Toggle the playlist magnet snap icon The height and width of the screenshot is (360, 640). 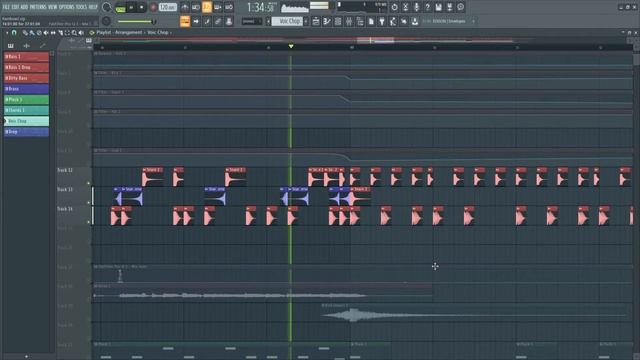14,33
